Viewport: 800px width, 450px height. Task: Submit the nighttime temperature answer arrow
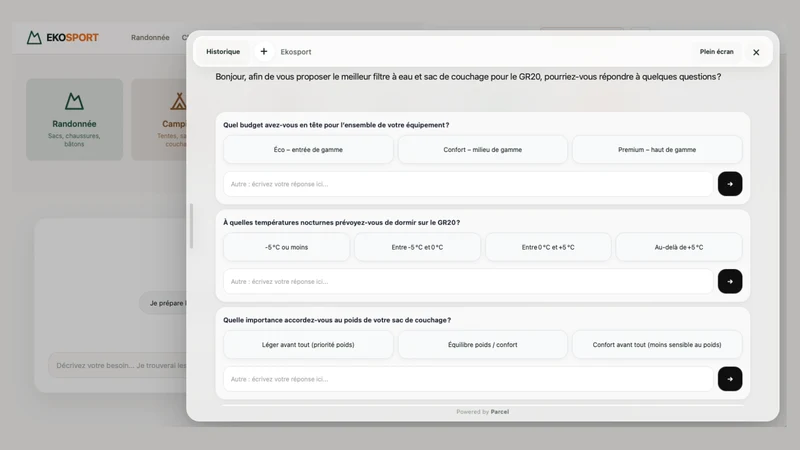pos(730,281)
